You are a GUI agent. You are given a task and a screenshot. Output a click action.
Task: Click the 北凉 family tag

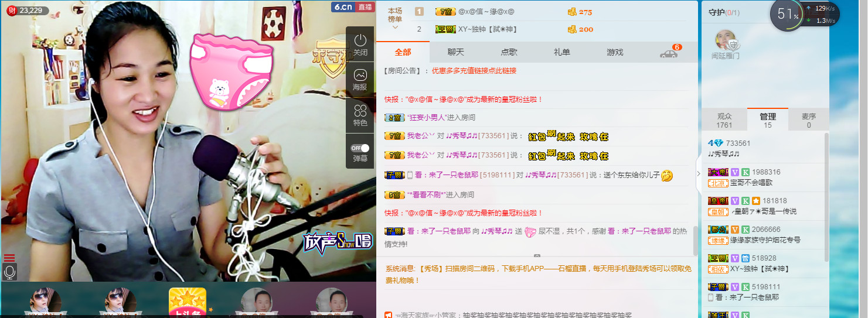717,183
